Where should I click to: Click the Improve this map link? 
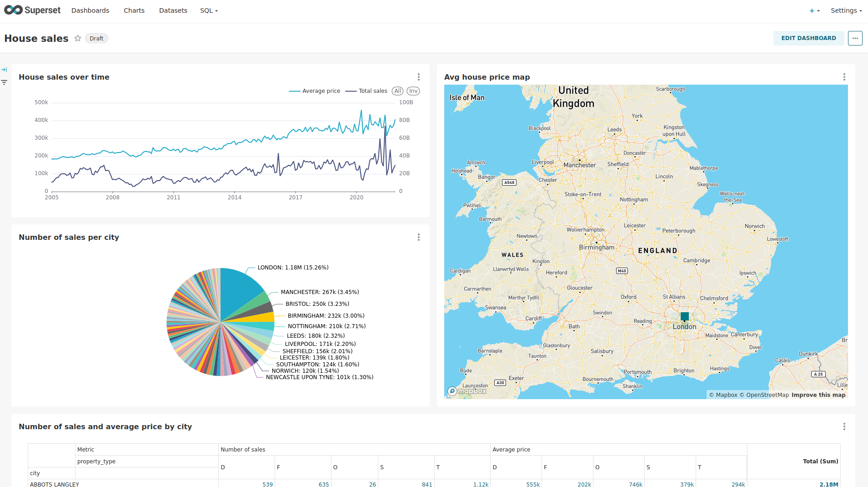818,395
